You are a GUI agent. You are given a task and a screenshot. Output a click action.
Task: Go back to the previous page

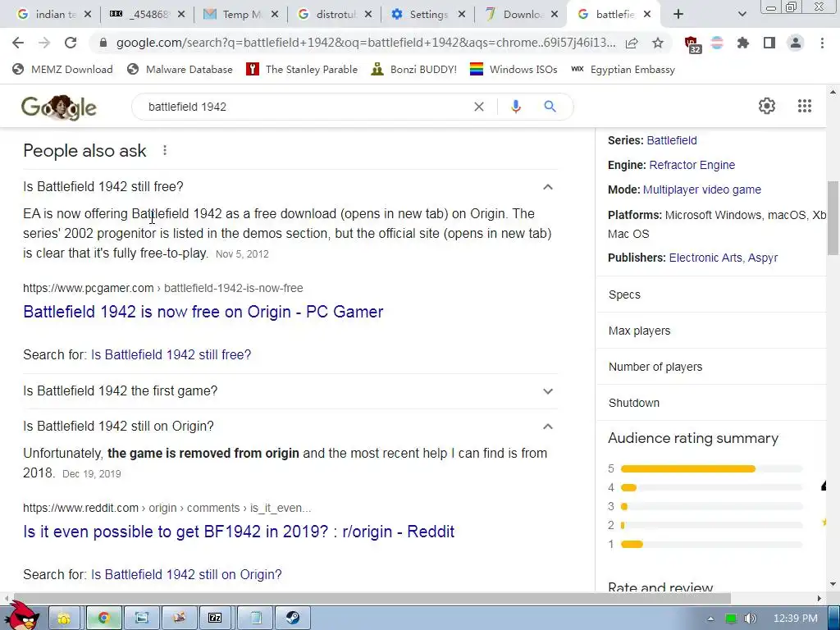pos(18,43)
